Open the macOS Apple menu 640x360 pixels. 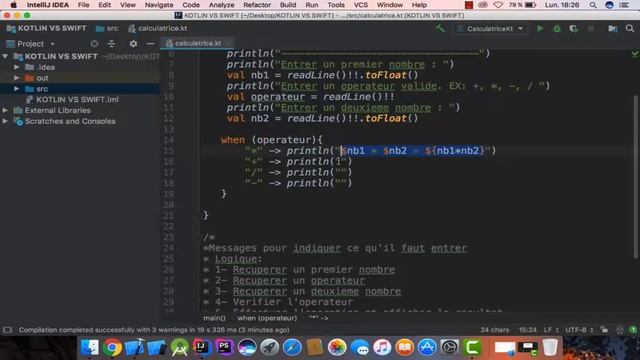pos(13,5)
